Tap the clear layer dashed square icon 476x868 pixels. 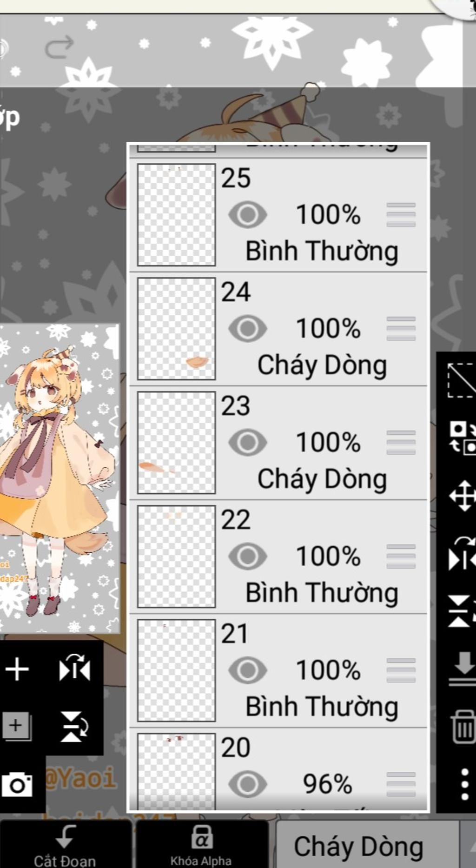pos(462,380)
